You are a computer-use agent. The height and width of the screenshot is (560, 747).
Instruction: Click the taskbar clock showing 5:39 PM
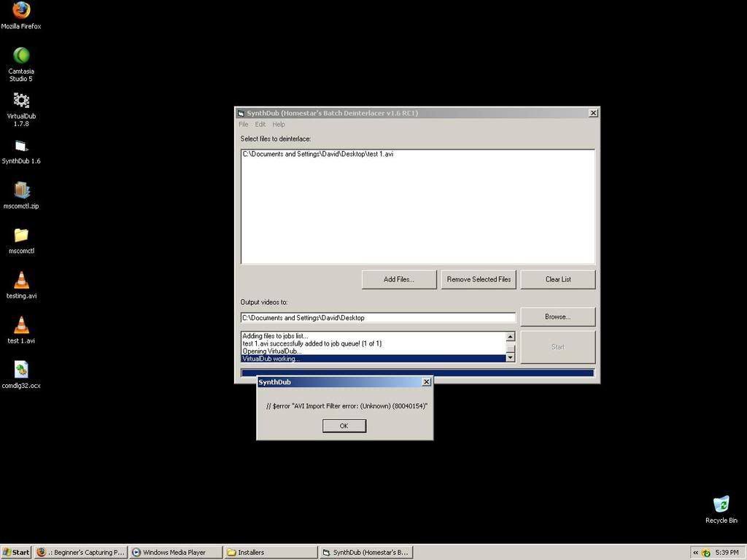point(727,553)
